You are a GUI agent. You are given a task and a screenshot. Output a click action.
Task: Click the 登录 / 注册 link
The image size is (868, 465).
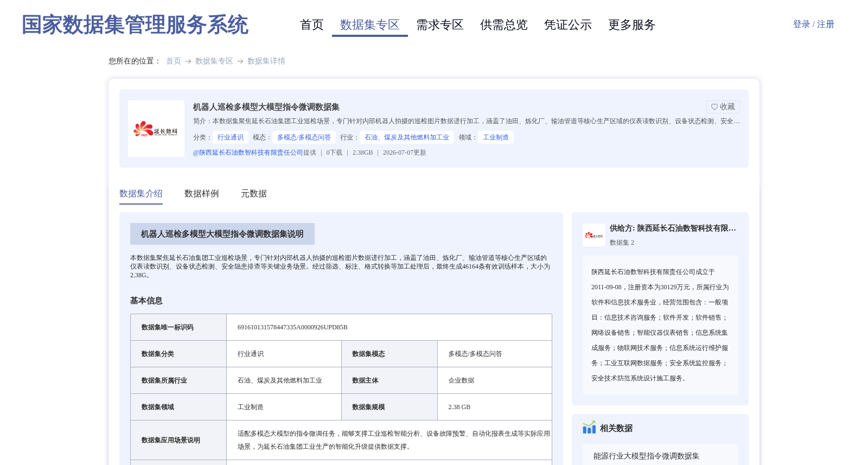(813, 24)
